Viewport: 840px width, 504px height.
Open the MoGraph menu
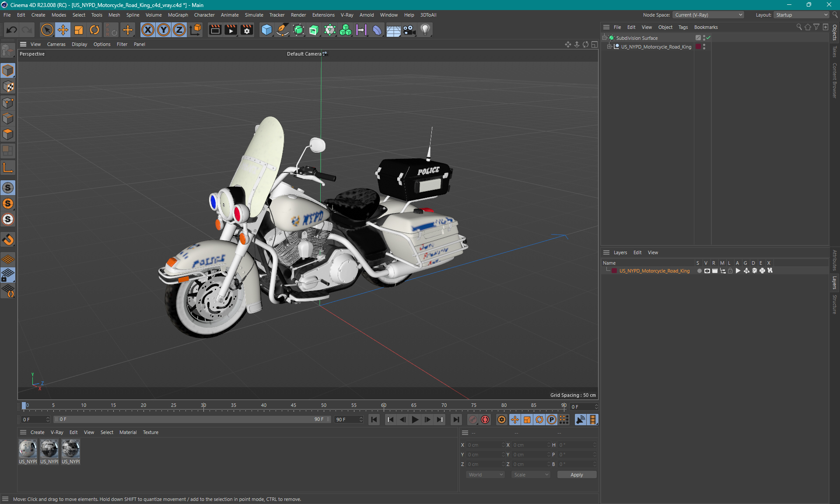(x=178, y=15)
